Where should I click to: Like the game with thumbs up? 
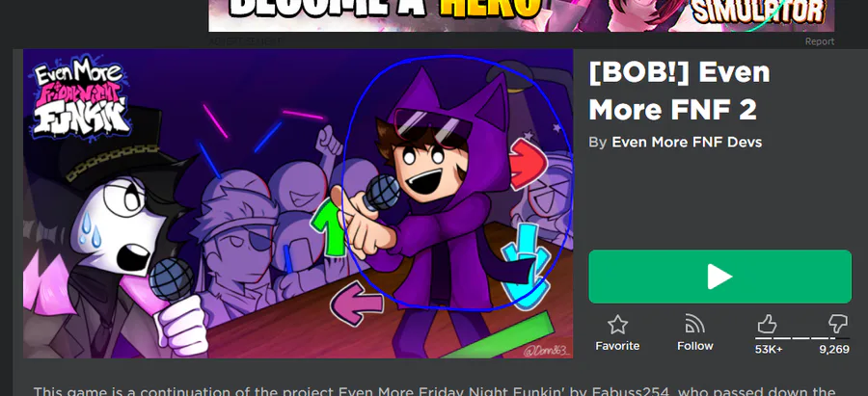(x=768, y=324)
